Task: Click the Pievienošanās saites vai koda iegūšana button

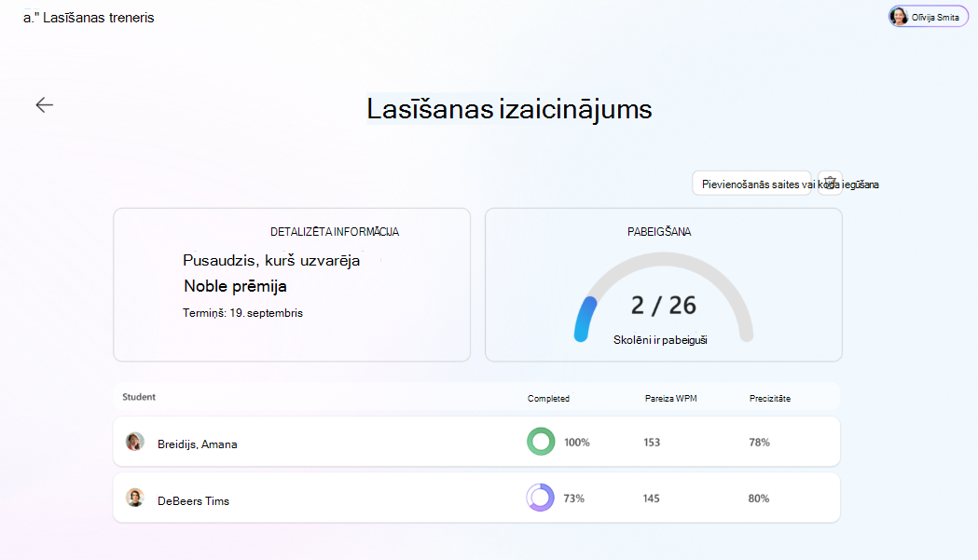Action: pyautogui.click(x=751, y=184)
